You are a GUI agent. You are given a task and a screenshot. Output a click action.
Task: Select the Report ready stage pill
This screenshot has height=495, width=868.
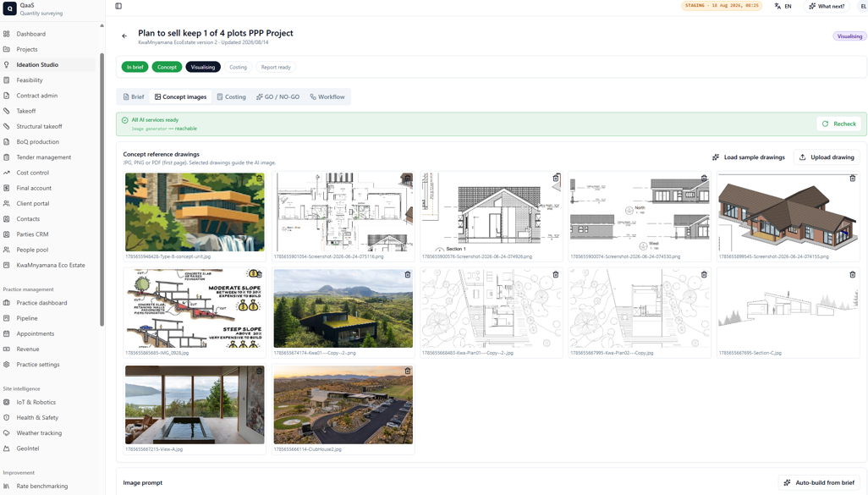point(276,67)
